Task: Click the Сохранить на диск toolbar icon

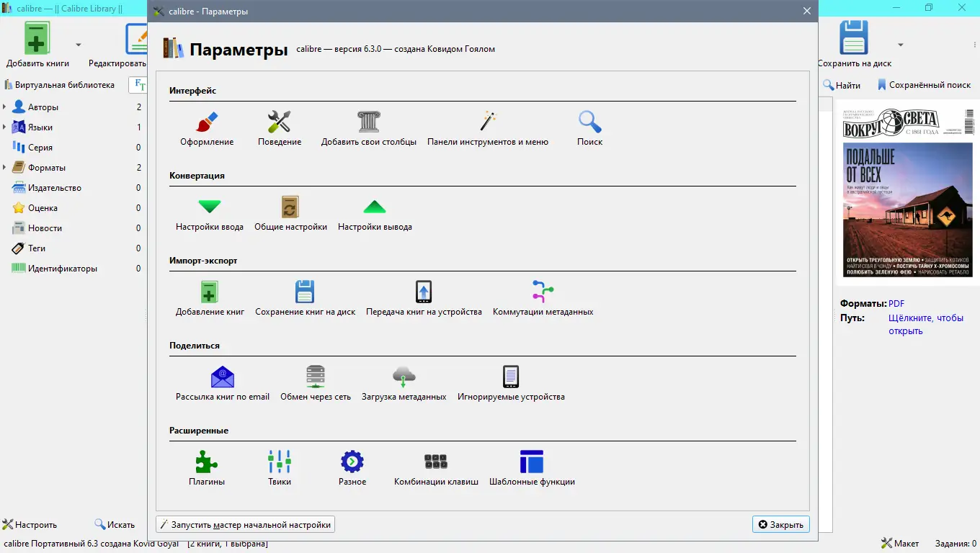Action: pos(855,45)
